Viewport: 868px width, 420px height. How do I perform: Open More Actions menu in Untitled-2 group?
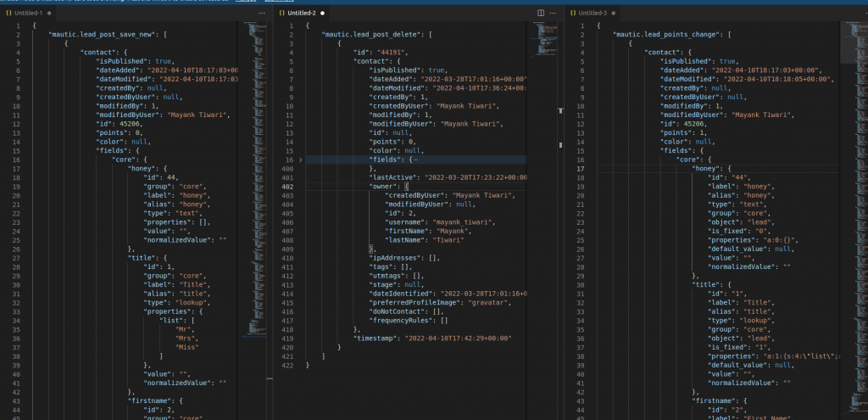(553, 13)
